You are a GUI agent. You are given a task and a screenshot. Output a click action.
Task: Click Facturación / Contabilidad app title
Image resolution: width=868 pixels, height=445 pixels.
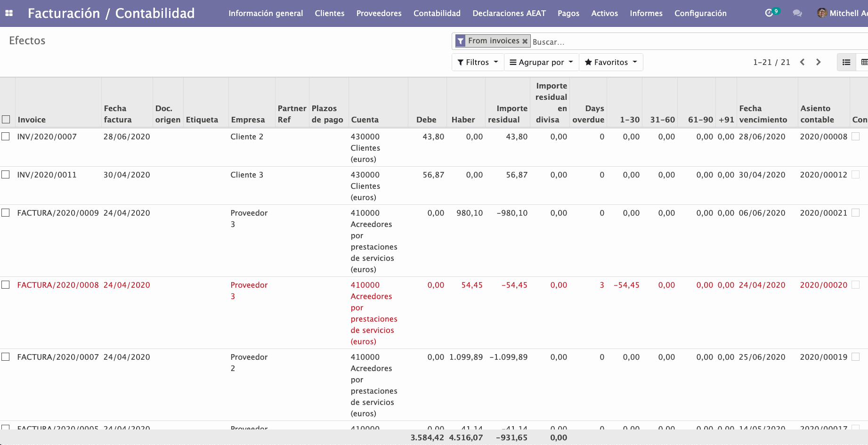click(x=111, y=13)
